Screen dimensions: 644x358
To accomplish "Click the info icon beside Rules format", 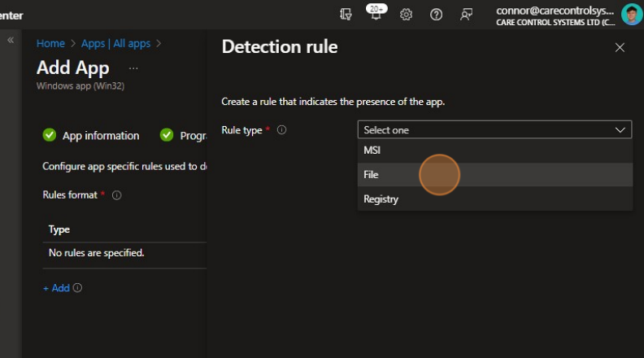I will [116, 195].
